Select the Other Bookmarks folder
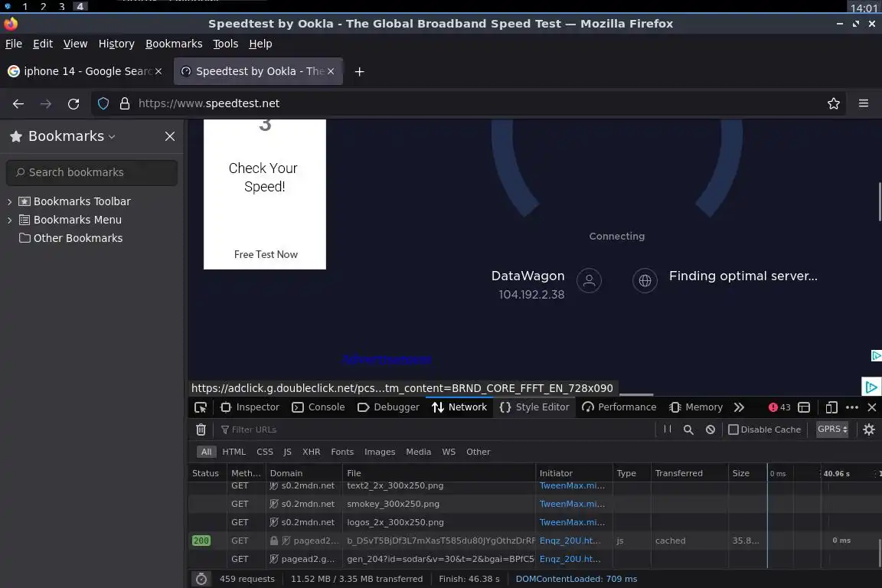The image size is (882, 588). 70,238
